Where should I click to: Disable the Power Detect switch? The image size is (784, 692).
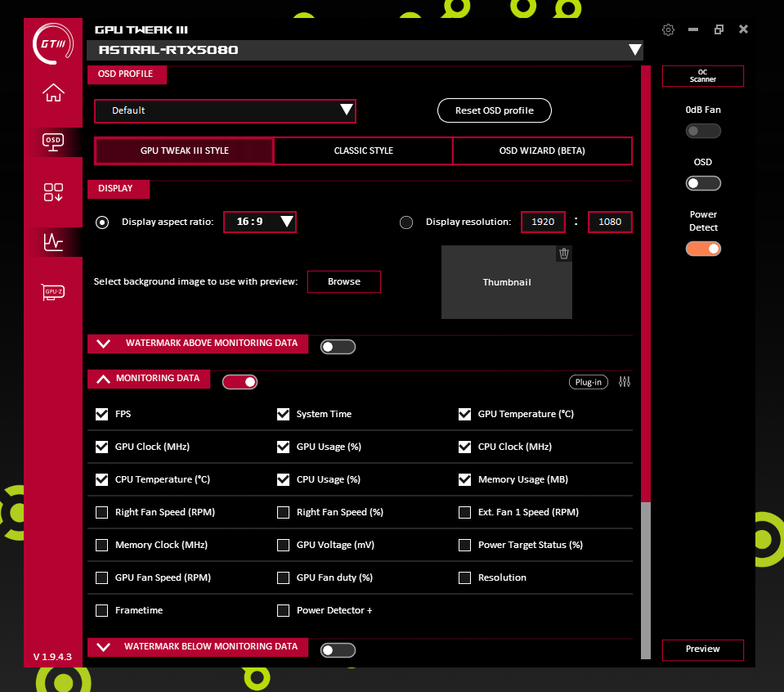pos(703,249)
